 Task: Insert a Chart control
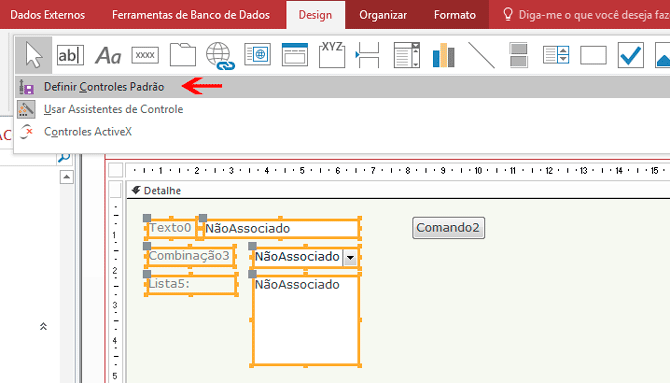444,55
